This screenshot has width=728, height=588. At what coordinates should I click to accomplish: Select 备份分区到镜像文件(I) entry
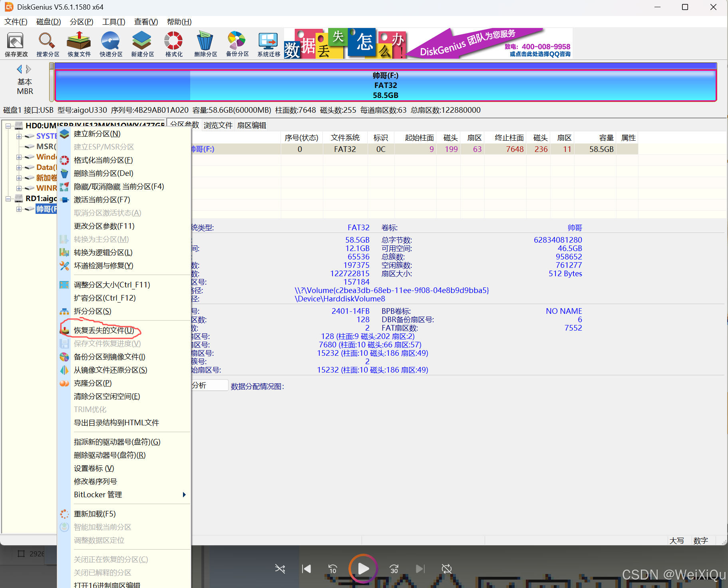pos(124,357)
